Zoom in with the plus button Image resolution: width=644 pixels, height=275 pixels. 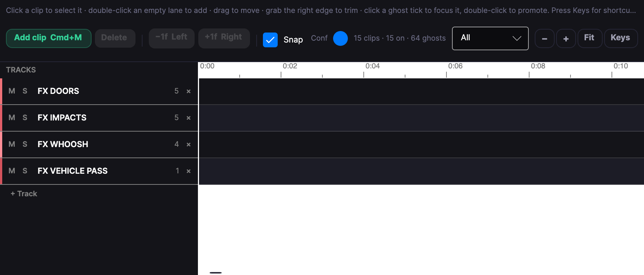point(566,38)
